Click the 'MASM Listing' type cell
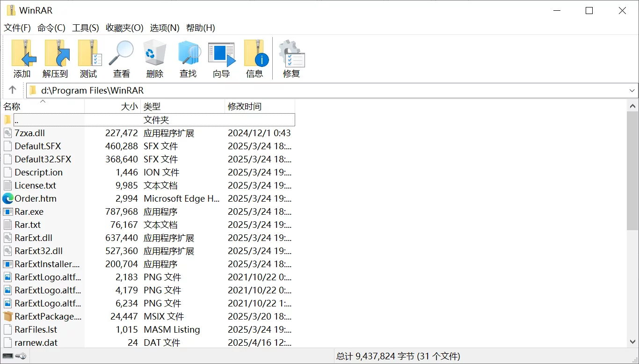639x364 pixels. click(x=172, y=329)
